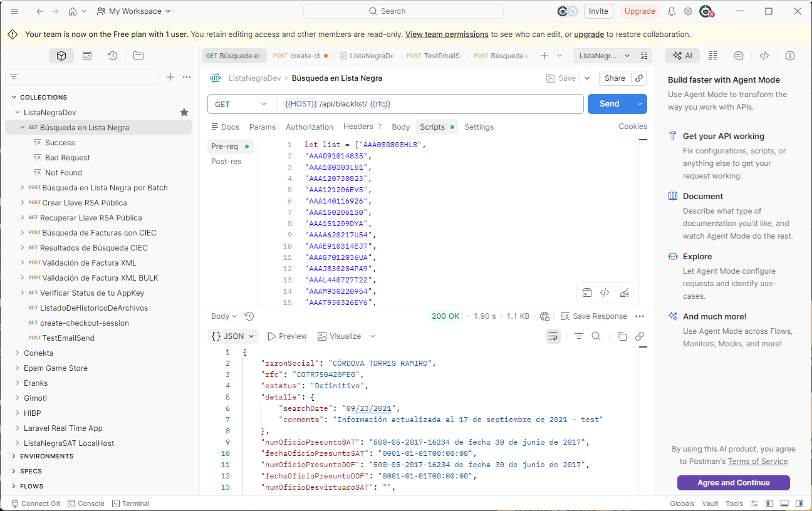Click the Save Response button
Screen dimensions: 812x511
click(x=594, y=316)
